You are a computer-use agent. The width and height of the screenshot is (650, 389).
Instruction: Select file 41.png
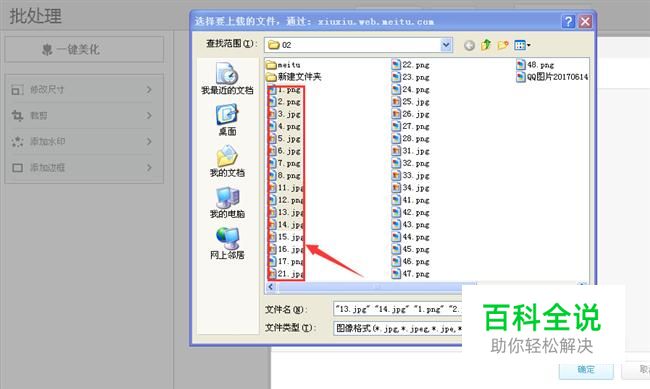(411, 200)
